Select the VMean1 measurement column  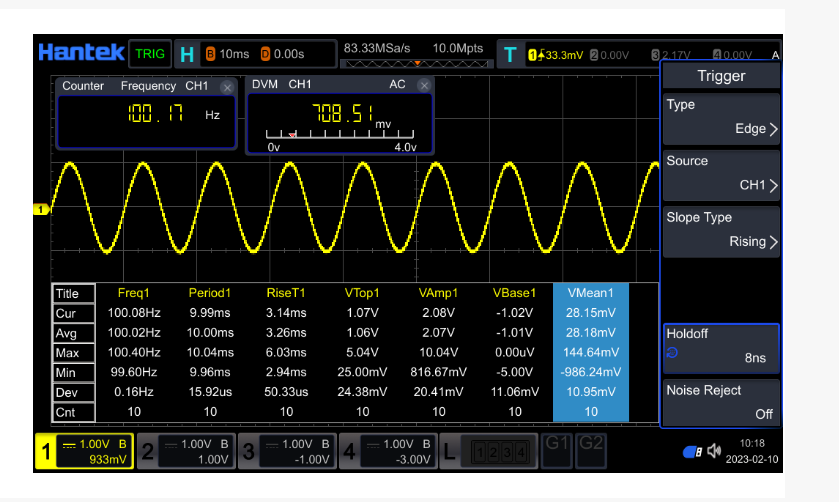click(x=590, y=293)
